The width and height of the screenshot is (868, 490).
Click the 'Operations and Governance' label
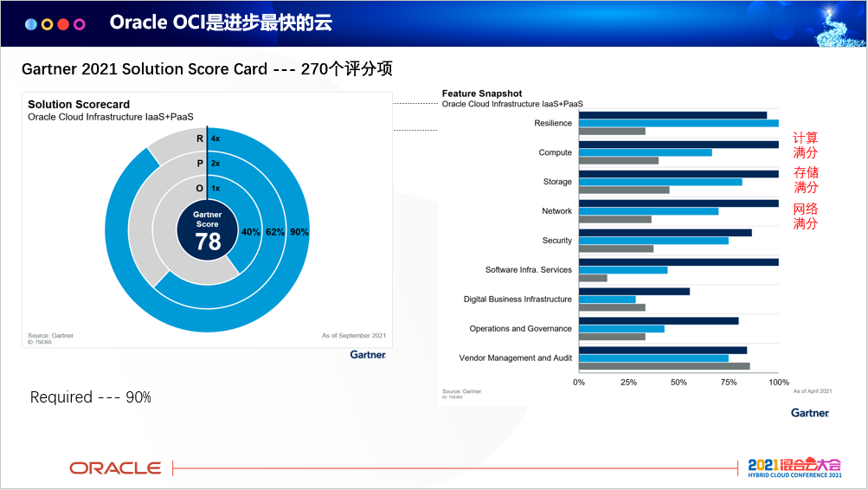(520, 328)
